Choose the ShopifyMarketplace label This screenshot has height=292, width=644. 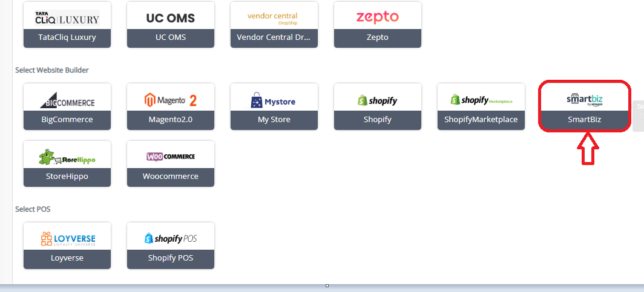point(481,120)
